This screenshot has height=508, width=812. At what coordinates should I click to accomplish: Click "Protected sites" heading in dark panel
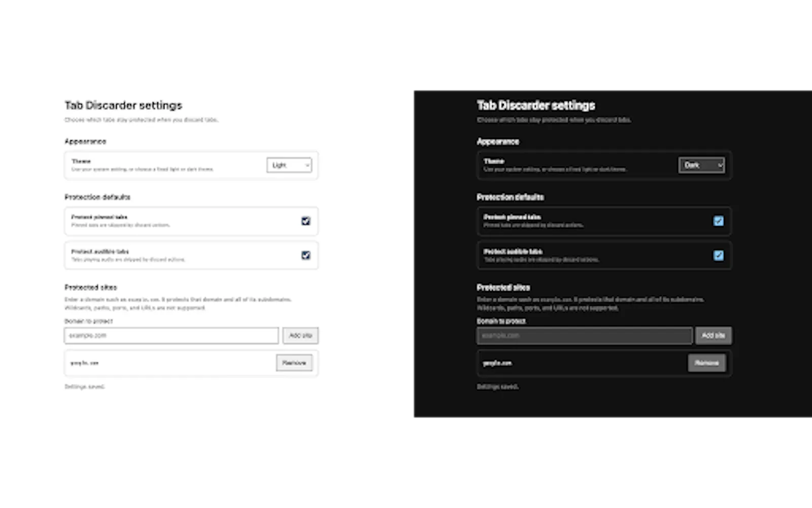click(503, 288)
